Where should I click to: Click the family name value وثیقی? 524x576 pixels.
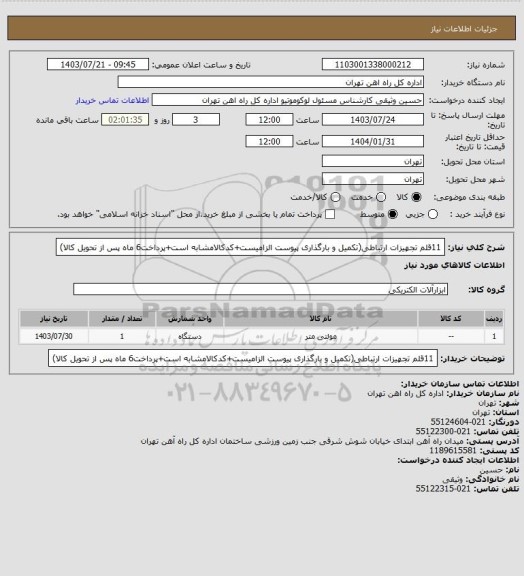453,479
